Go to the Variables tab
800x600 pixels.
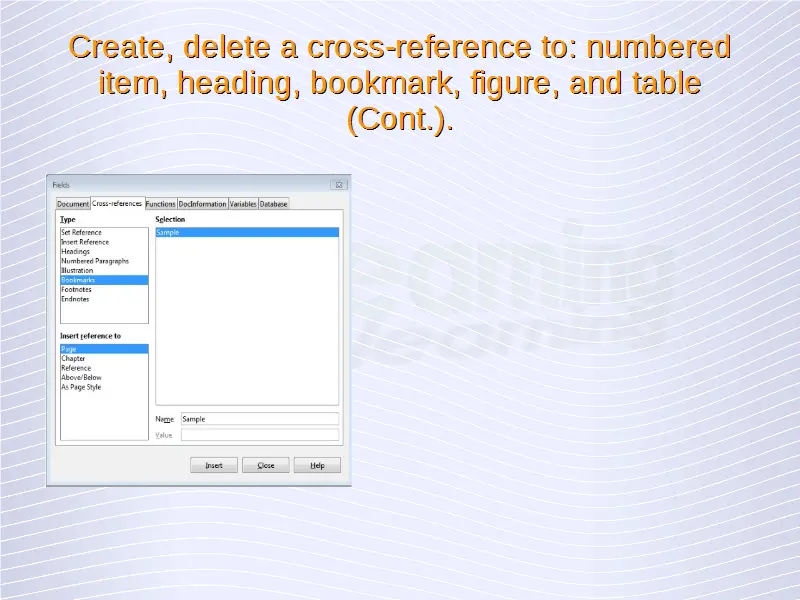tap(243, 204)
